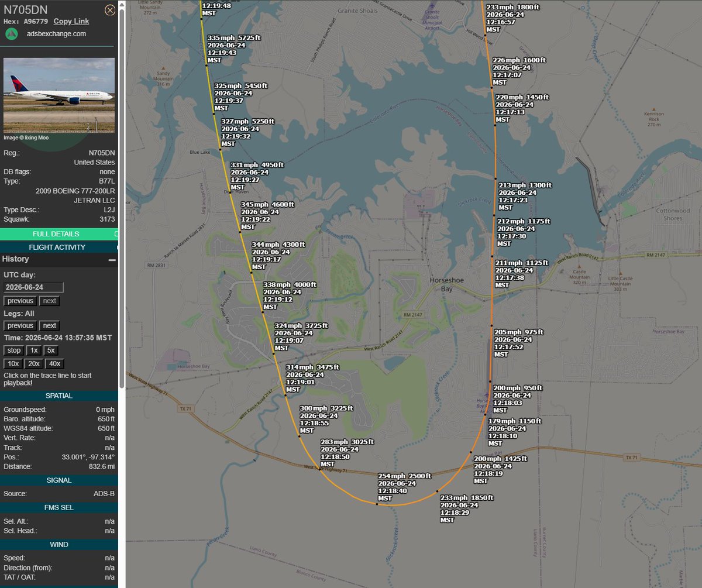This screenshot has width=702, height=588.
Task: Click the Castle Mountain peak marker
Action: 579,267
